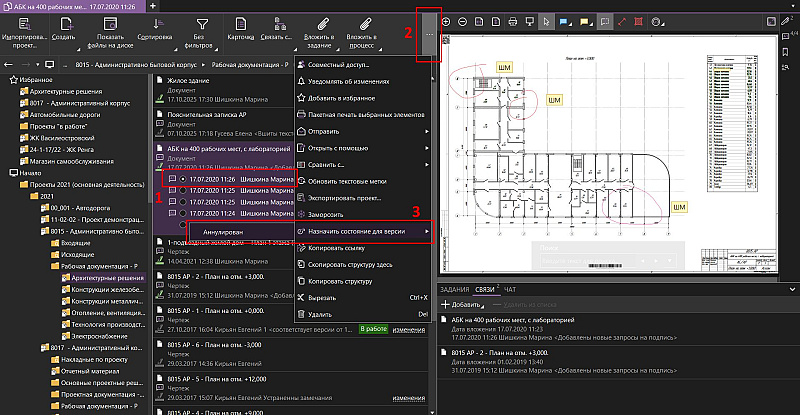Select Архитектурные решения folder in tree

[x=106, y=278]
